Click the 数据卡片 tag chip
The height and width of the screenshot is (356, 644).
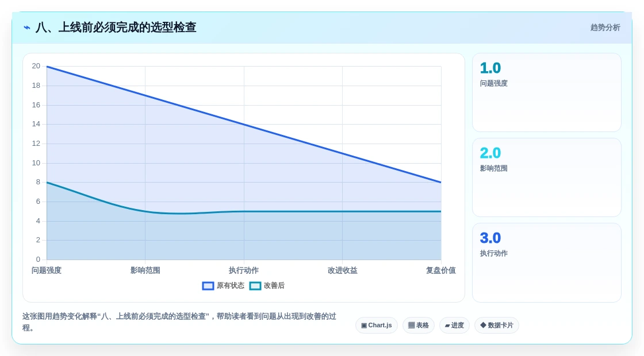coord(497,325)
